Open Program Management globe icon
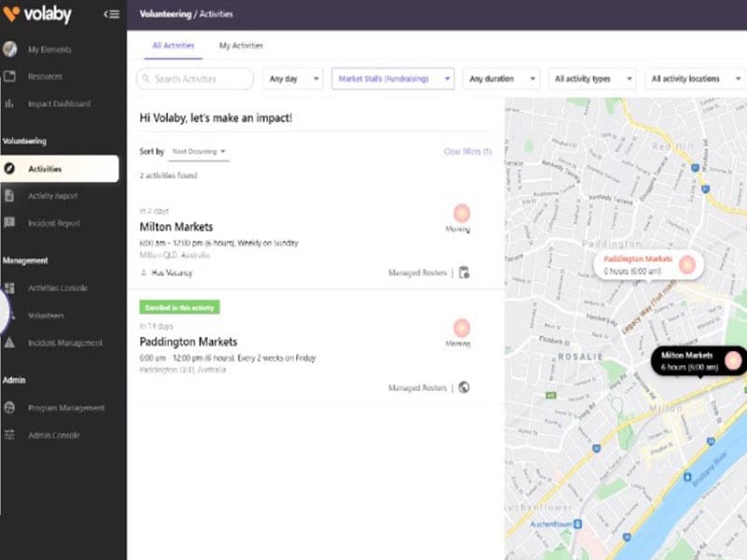 tap(9, 408)
